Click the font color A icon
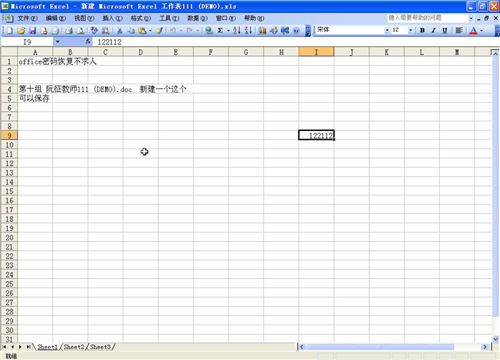This screenshot has height=360, width=500. tap(473, 31)
